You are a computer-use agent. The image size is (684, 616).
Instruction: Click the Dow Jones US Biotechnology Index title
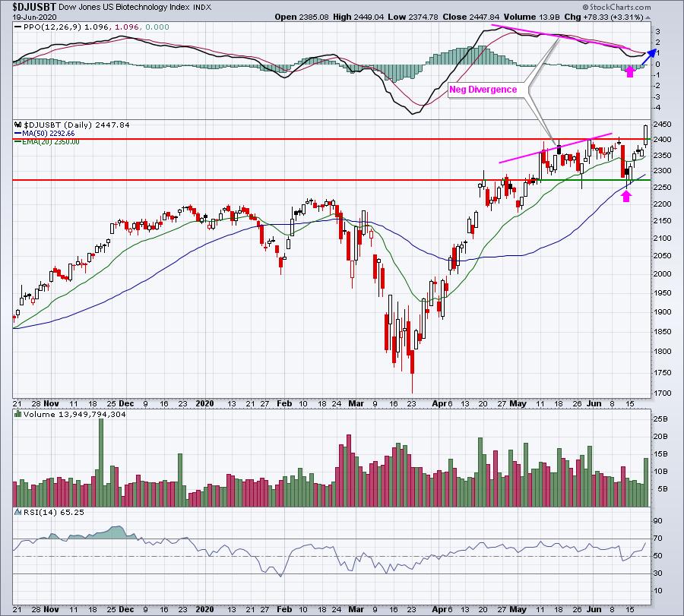click(125, 8)
